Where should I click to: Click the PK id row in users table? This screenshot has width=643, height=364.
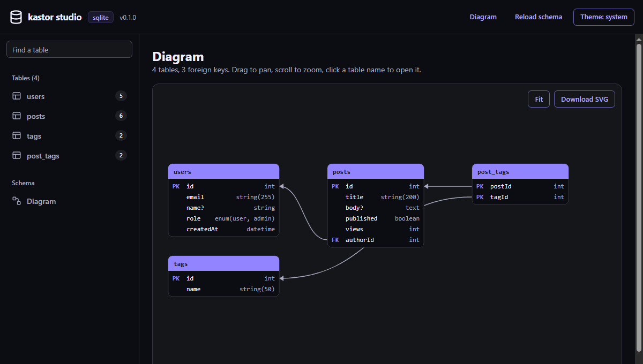223,186
